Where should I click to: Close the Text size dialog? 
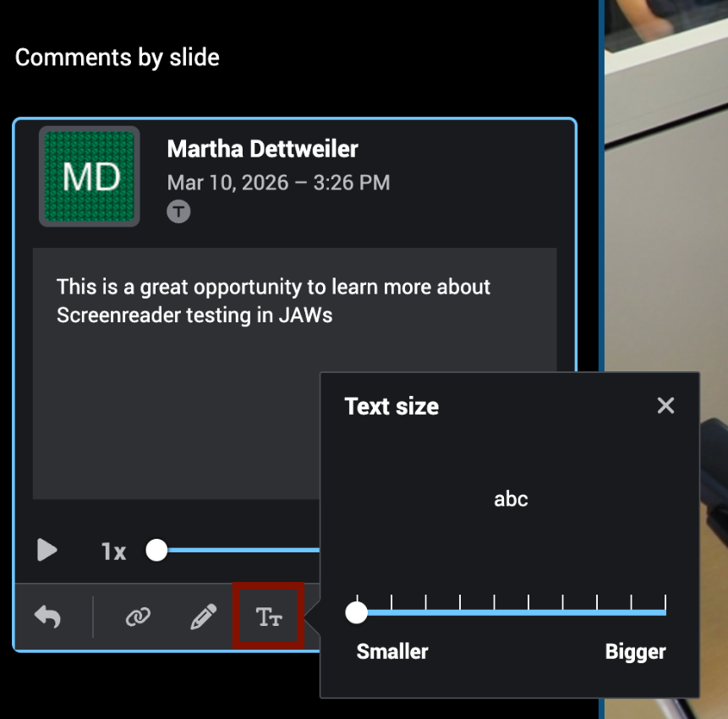[x=665, y=405]
